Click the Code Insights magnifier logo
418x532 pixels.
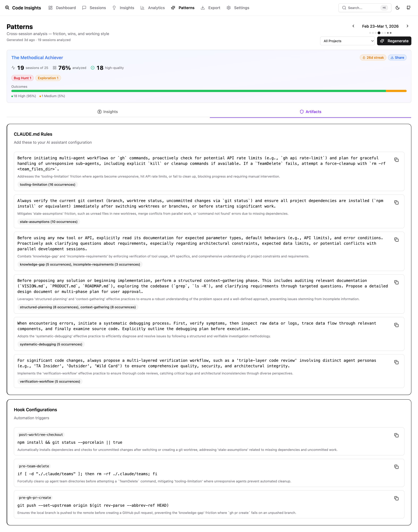coord(7,8)
